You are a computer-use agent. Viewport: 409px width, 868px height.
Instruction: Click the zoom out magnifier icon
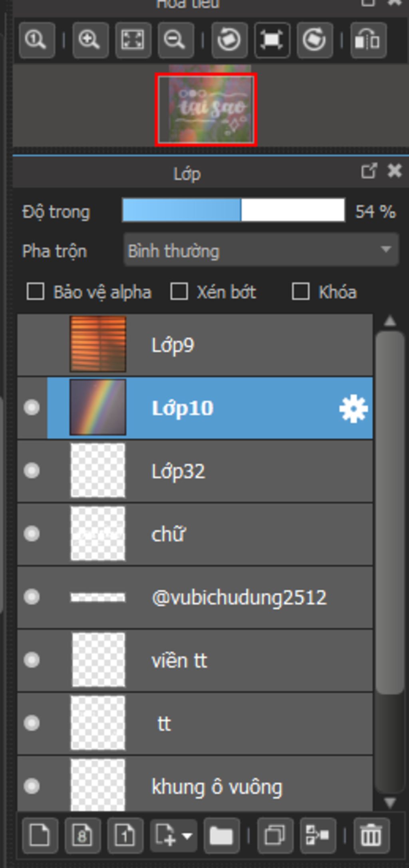coord(176,40)
